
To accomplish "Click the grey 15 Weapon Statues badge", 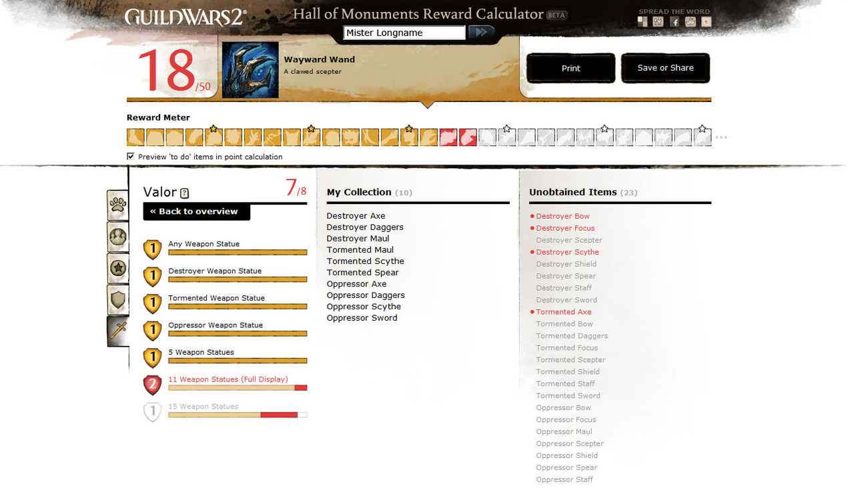I will (153, 412).
